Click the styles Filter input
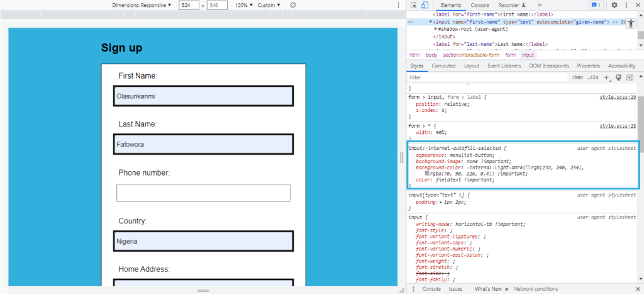 [487, 77]
